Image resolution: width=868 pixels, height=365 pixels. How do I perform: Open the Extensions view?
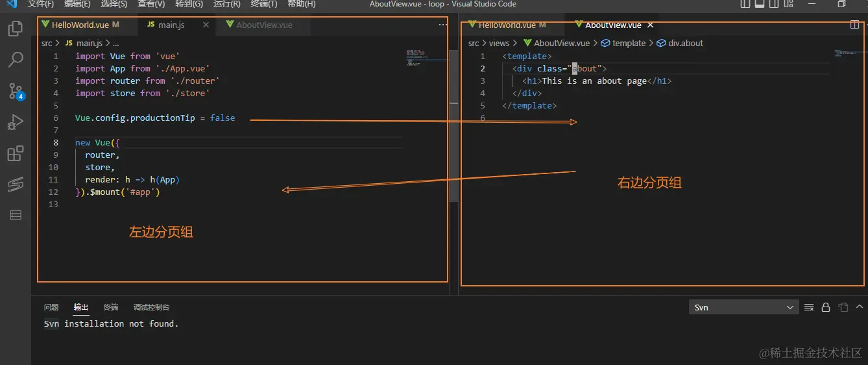click(x=15, y=153)
